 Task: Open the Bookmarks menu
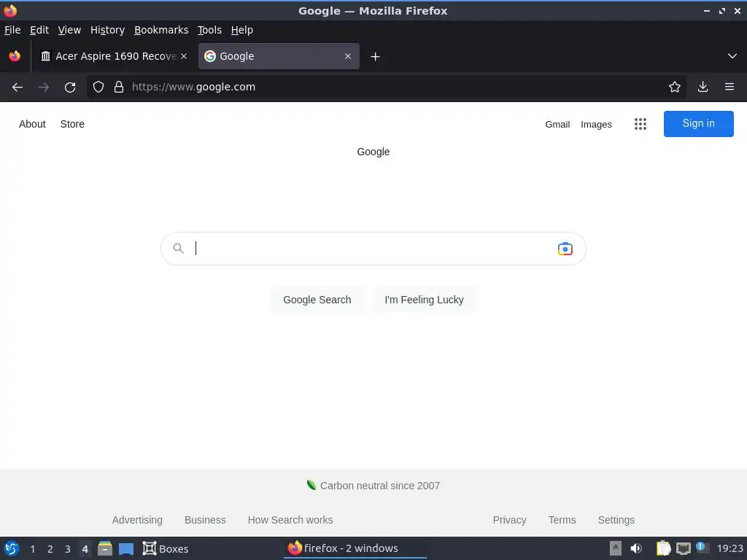(x=161, y=30)
